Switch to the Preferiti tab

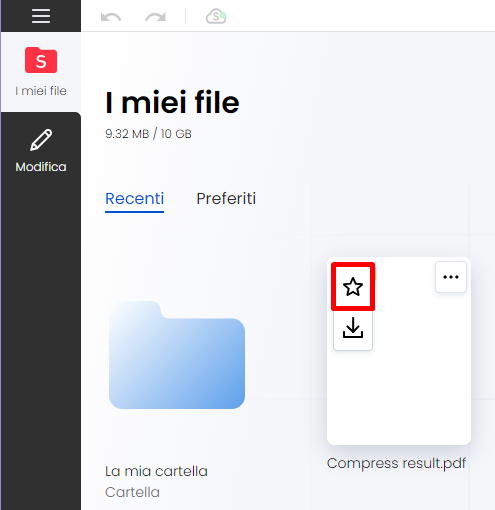point(226,199)
